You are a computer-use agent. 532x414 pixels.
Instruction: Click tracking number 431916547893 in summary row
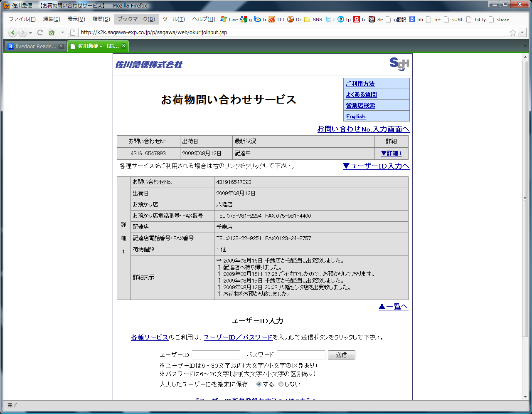pyautogui.click(x=148, y=153)
